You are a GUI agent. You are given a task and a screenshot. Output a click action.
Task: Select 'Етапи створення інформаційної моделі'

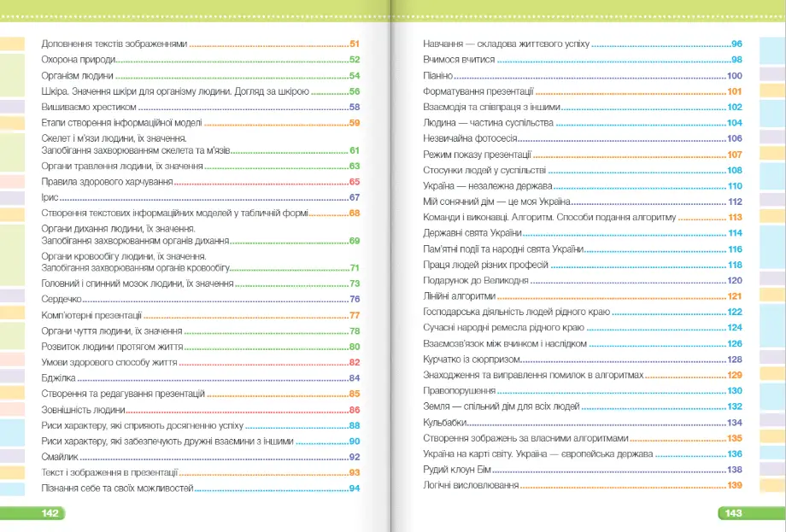pyautogui.click(x=122, y=123)
